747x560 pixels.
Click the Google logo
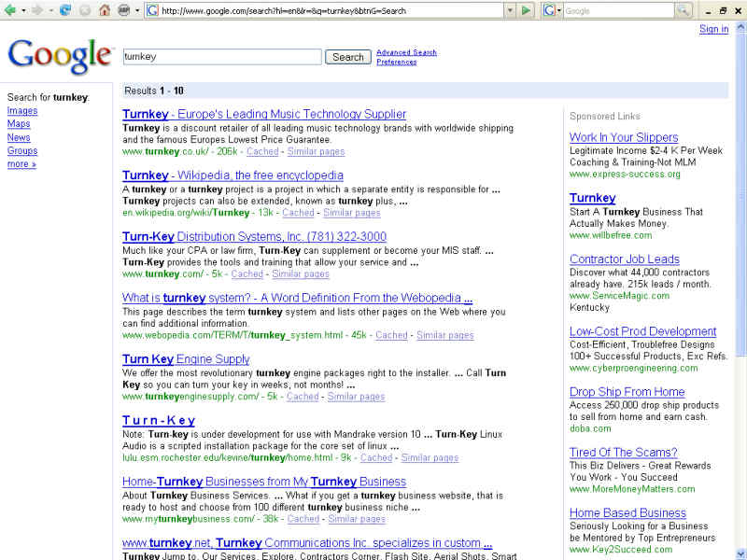click(60, 56)
